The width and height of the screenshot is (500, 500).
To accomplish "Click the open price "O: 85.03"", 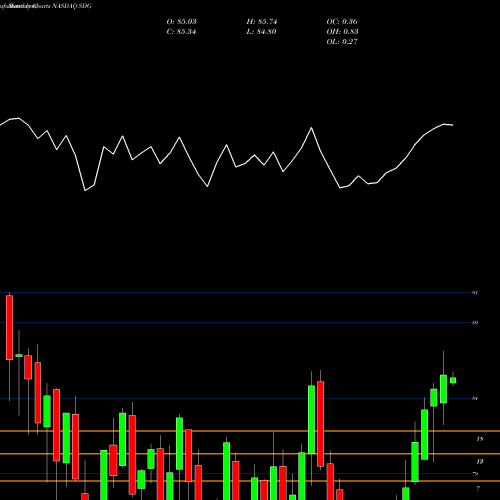I will pyautogui.click(x=181, y=22).
